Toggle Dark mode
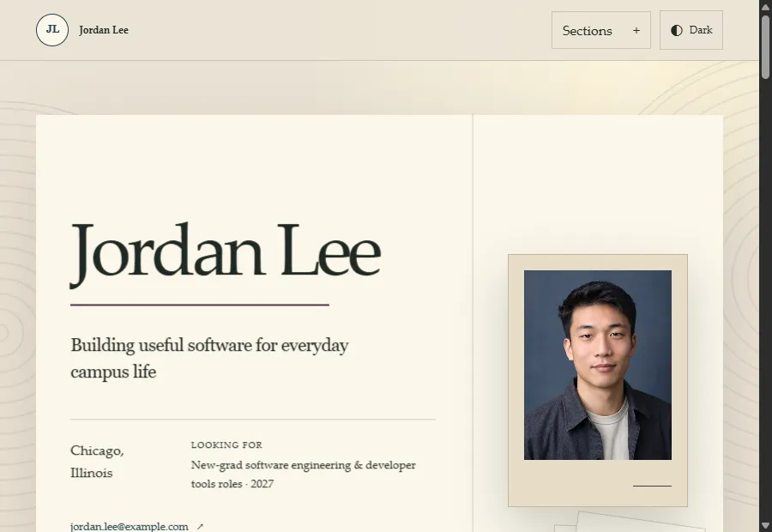The image size is (772, 532). pyautogui.click(x=691, y=30)
